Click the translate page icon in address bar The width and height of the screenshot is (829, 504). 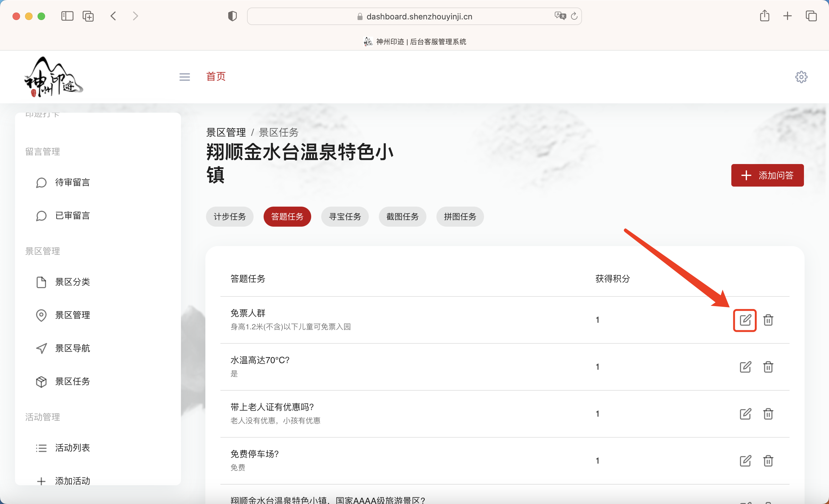pos(560,16)
